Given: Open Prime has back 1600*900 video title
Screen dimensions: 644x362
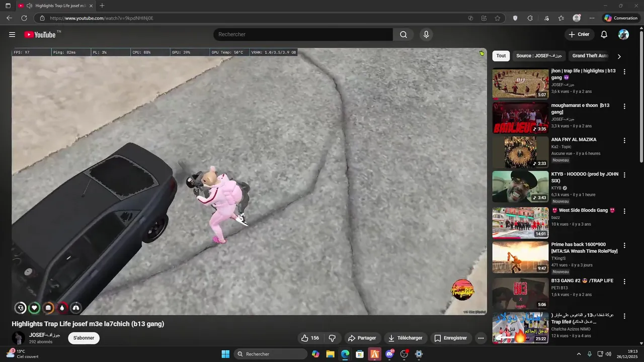Looking at the screenshot, I should click(584, 248).
